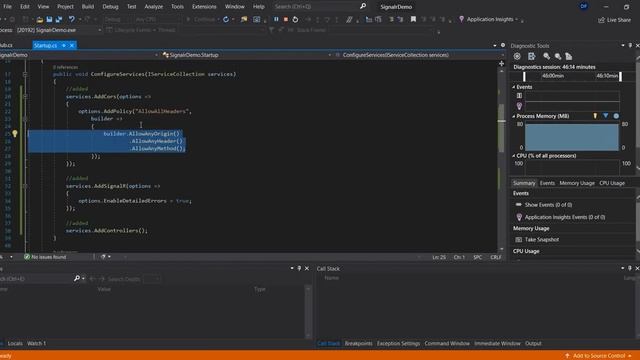The width and height of the screenshot is (640, 360).
Task: Click Add to Source Control in status bar
Action: (x=598, y=356)
